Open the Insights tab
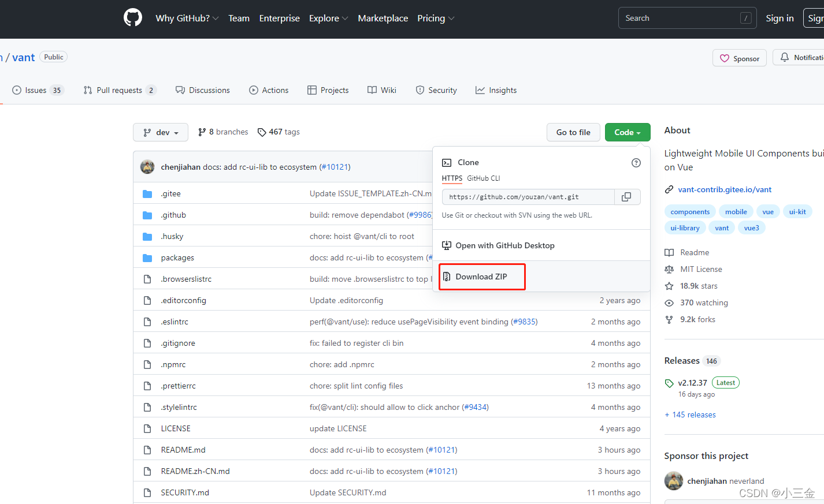 496,91
